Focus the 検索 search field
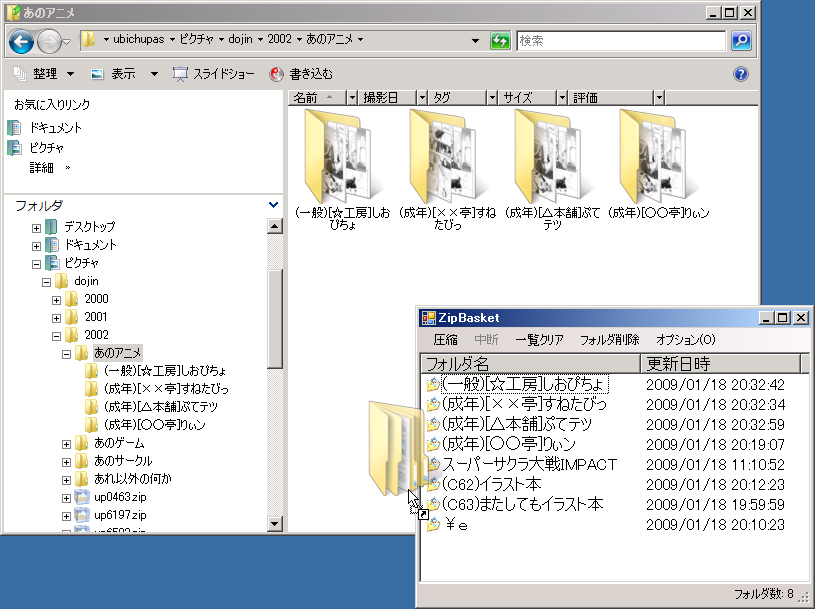 (621, 41)
